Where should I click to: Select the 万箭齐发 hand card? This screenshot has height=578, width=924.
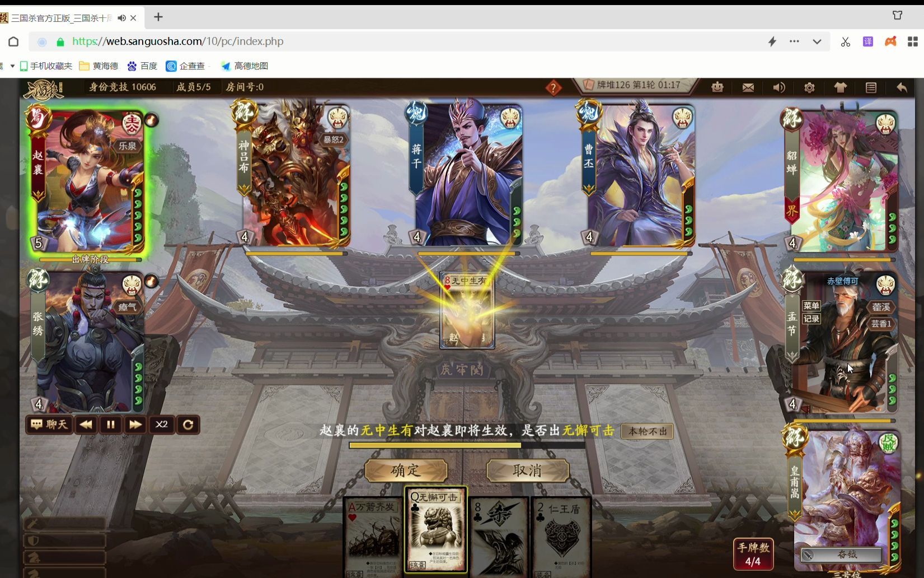(x=374, y=537)
